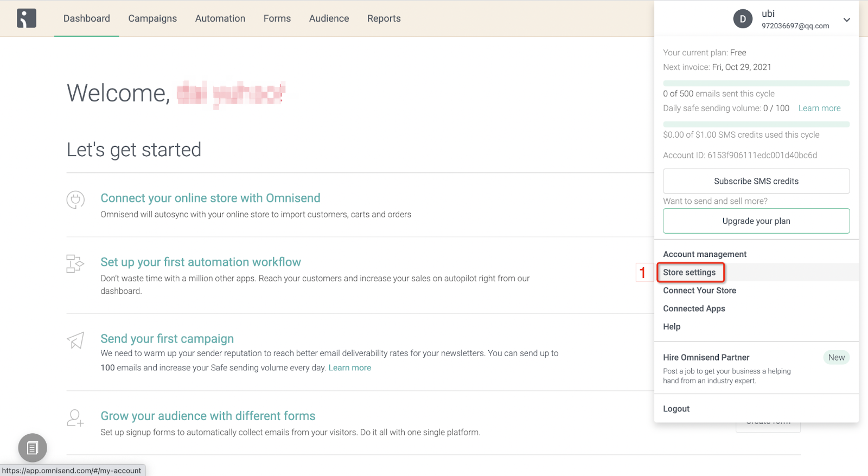Click Learn more in campaign description

(350, 368)
